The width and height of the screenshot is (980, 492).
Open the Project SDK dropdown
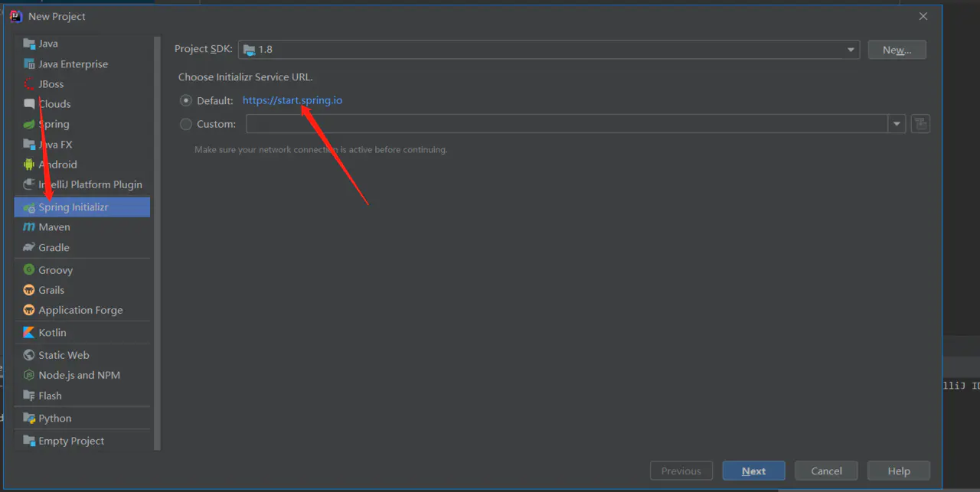549,50
